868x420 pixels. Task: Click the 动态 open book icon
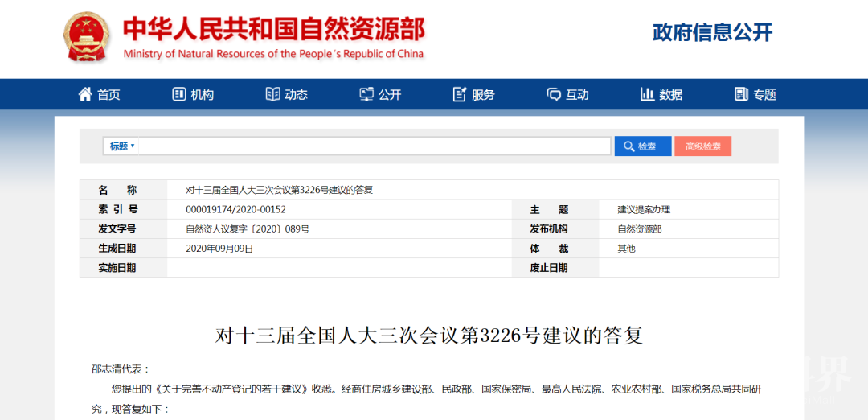coord(272,94)
